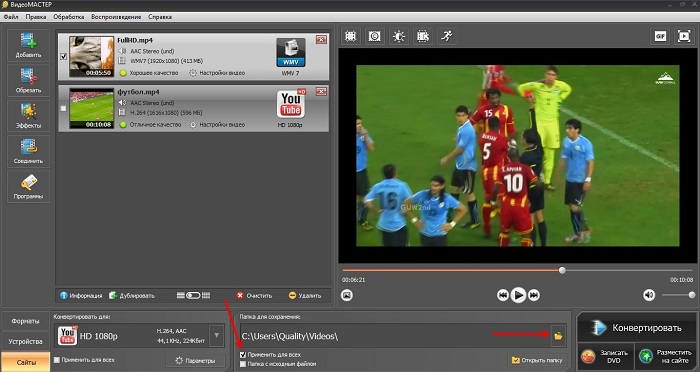The image size is (700, 372).
Task: Mute the preview audio speaker icon
Action: pos(649,295)
